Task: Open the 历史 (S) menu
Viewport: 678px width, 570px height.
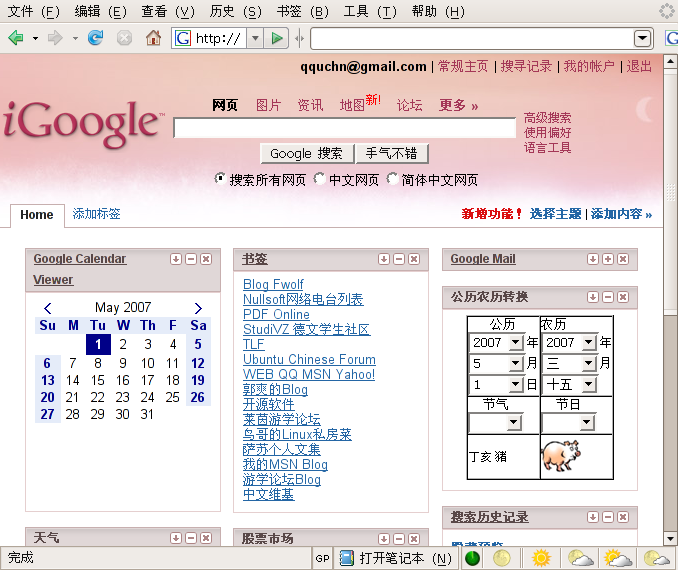Action: 235,11
